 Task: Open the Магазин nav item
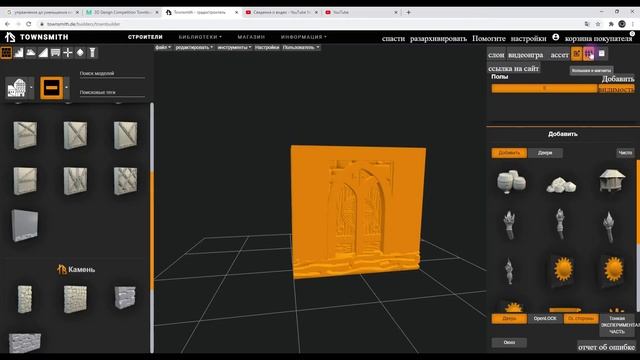(x=251, y=37)
